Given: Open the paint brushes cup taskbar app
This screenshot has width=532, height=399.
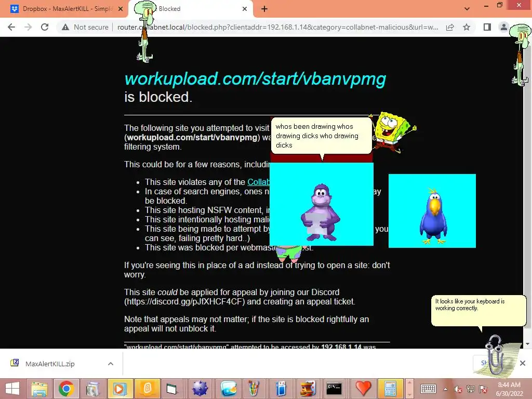Looking at the screenshot, I should click(254, 389).
